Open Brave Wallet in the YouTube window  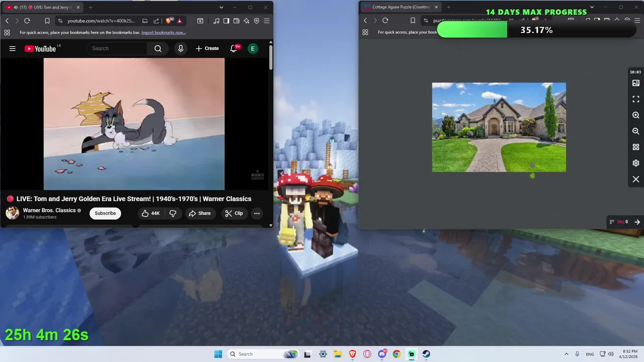[236, 21]
